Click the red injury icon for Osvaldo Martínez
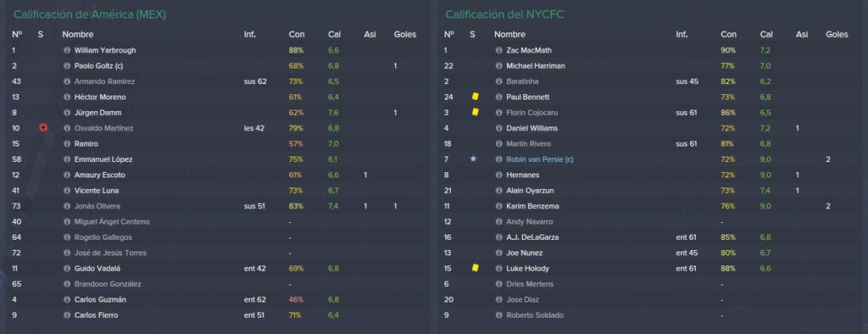 tap(43, 128)
